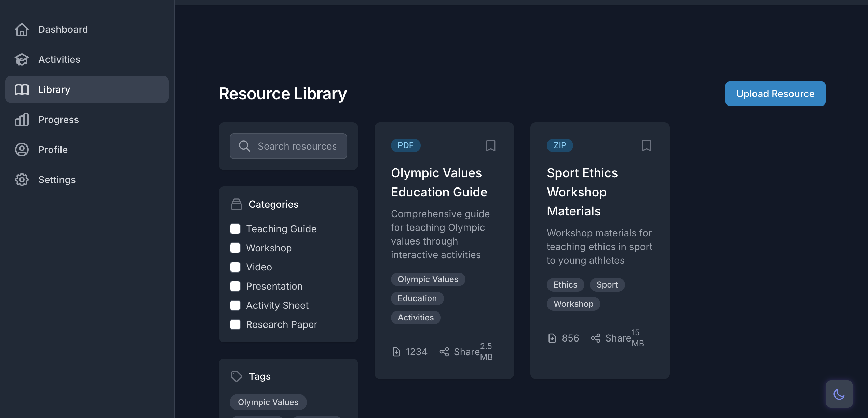Click the Ethics tag on Sport Ethics card
The width and height of the screenshot is (868, 418).
click(565, 285)
